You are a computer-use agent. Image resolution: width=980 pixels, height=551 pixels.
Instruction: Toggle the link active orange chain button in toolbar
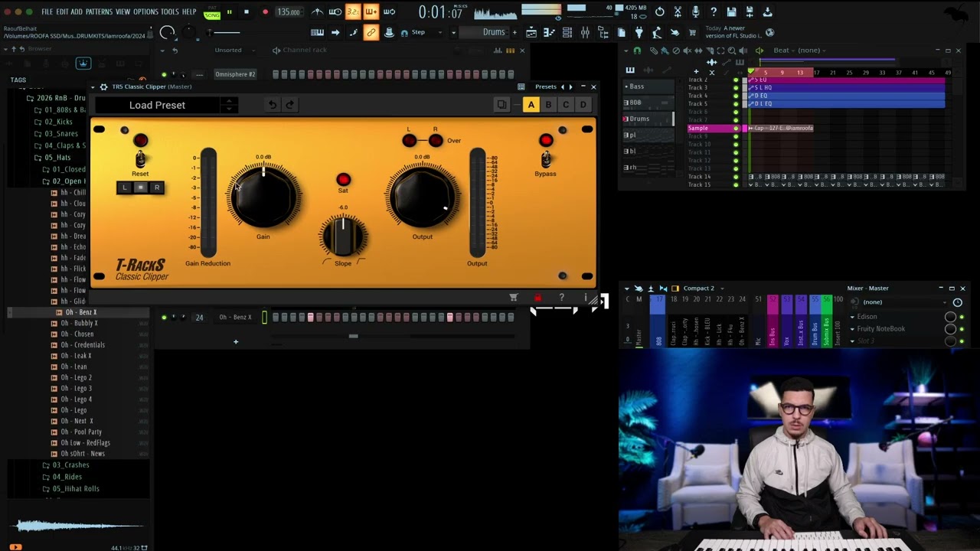371,32
